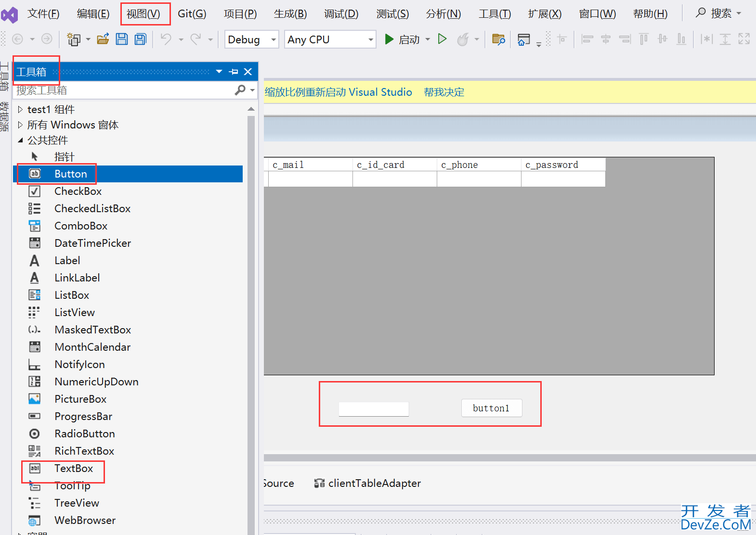Select the WebBrowser control
The image size is (756, 535).
[x=128, y=520]
